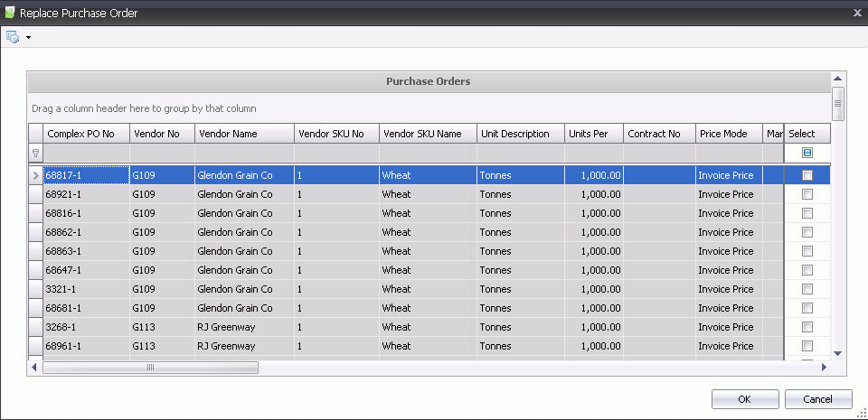Open the toolbar dropdown arrow
The image size is (868, 420).
pos(28,38)
